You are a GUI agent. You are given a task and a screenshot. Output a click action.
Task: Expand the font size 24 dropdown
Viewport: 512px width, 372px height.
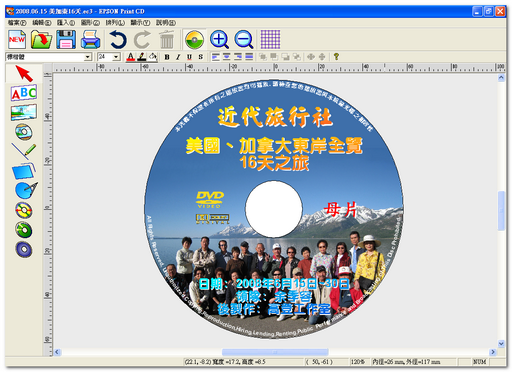(116, 57)
